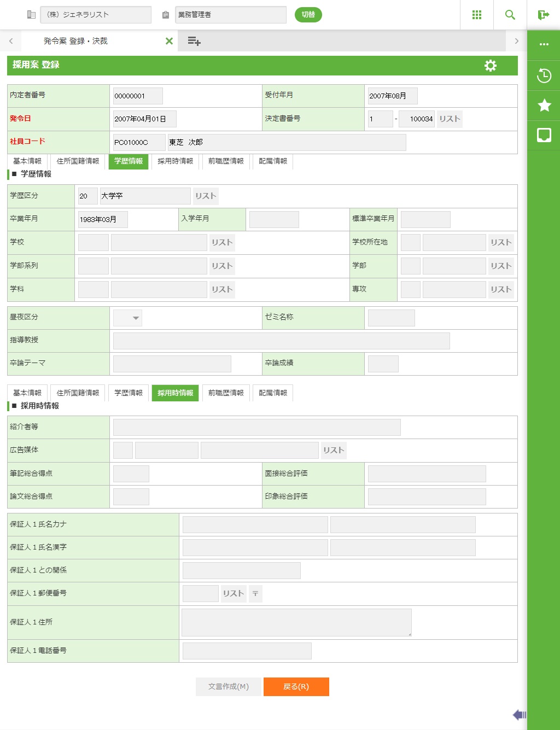Open the apps grid menu

coord(476,15)
